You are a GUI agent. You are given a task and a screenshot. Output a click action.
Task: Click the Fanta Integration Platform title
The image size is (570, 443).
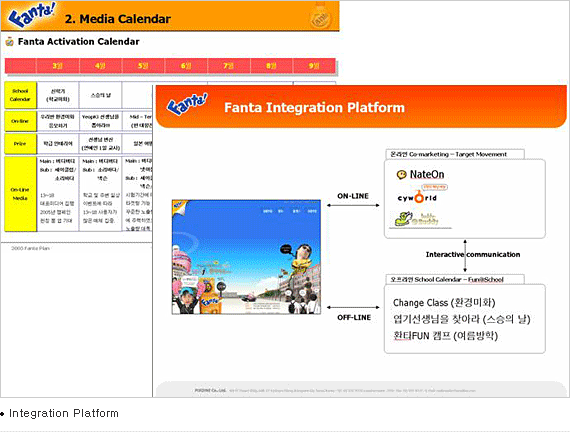[314, 108]
